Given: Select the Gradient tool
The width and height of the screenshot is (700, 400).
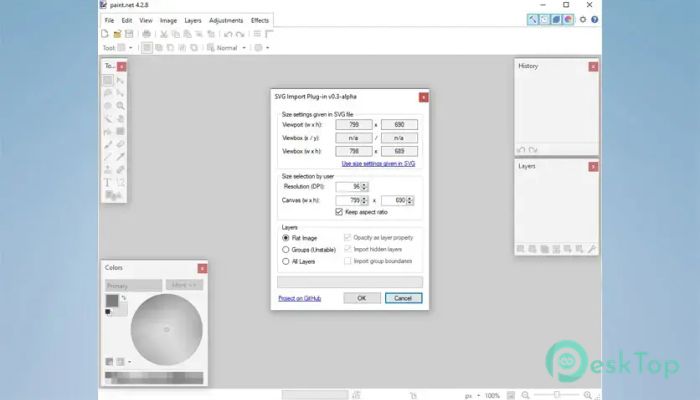Looking at the screenshot, I should (x=120, y=131).
